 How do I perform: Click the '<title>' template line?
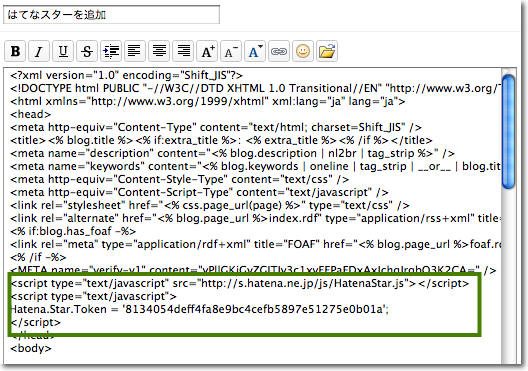(x=221, y=140)
